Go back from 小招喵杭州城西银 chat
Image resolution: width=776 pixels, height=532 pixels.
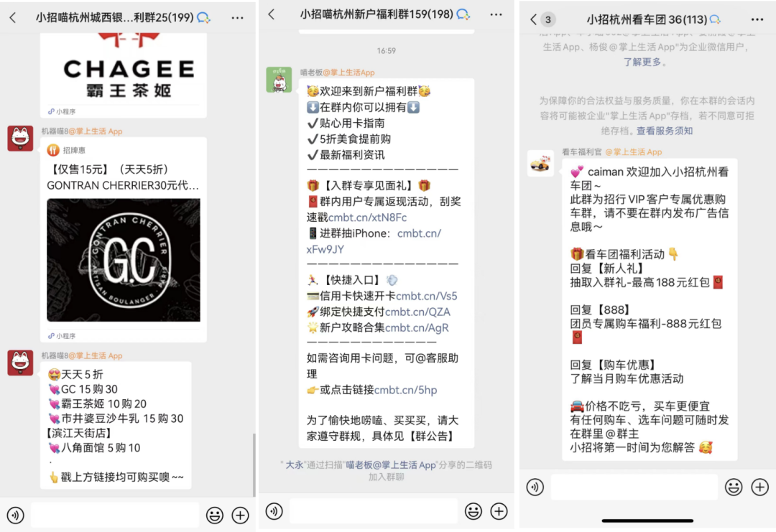click(13, 18)
